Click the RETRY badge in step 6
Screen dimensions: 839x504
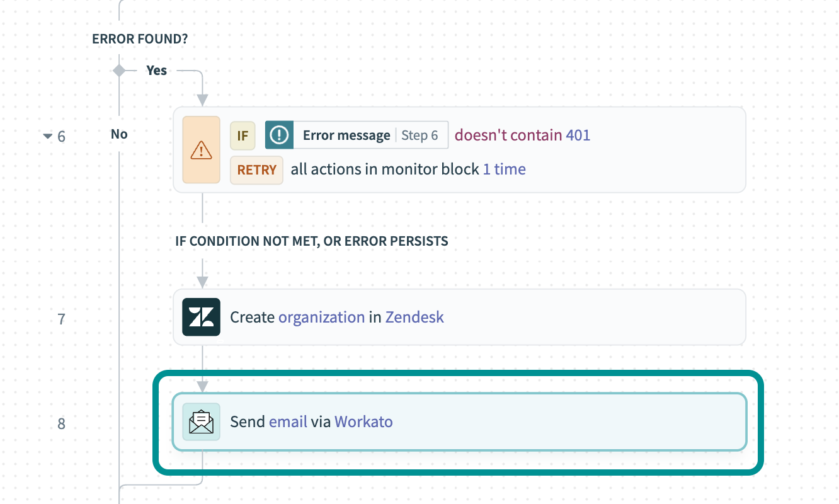pyautogui.click(x=256, y=169)
